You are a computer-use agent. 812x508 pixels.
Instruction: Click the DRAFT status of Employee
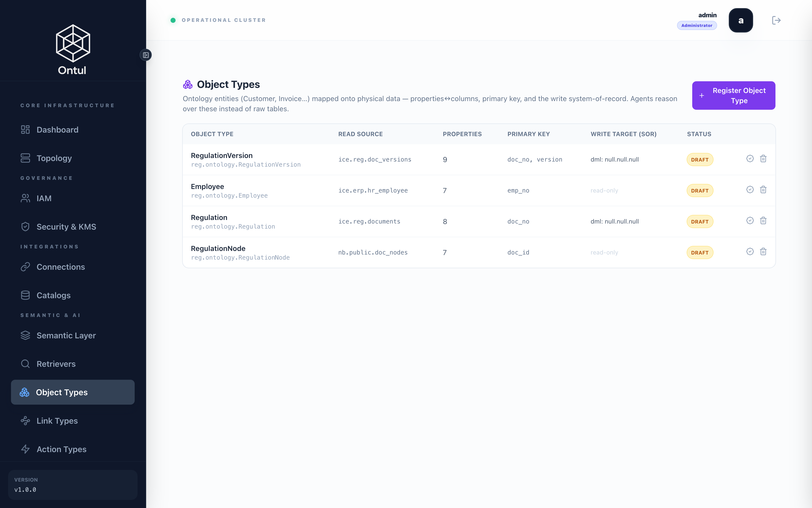700,190
